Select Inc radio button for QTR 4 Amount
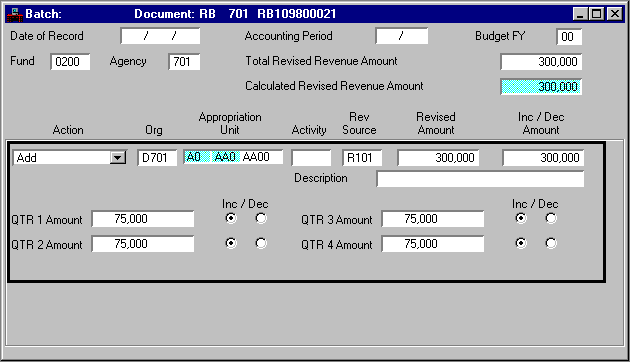630x362 pixels. (x=521, y=243)
